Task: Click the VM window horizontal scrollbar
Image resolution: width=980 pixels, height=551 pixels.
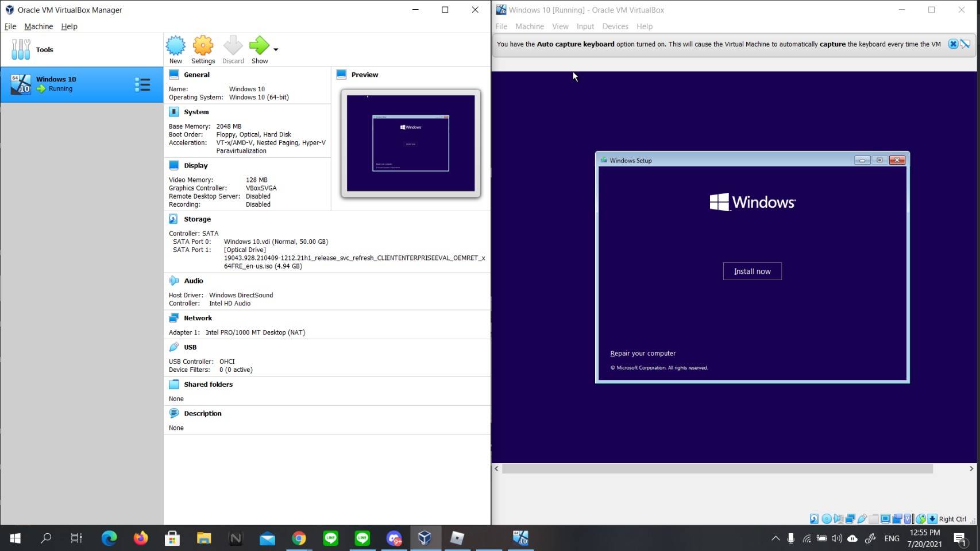Action: click(x=717, y=469)
